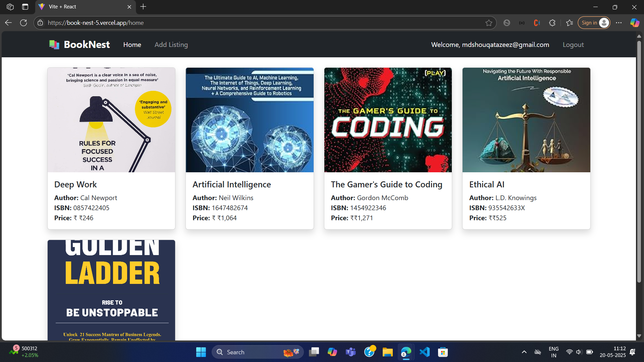Image resolution: width=644 pixels, height=362 pixels.
Task: Click Author Neil Wilkins line
Action: 223,198
